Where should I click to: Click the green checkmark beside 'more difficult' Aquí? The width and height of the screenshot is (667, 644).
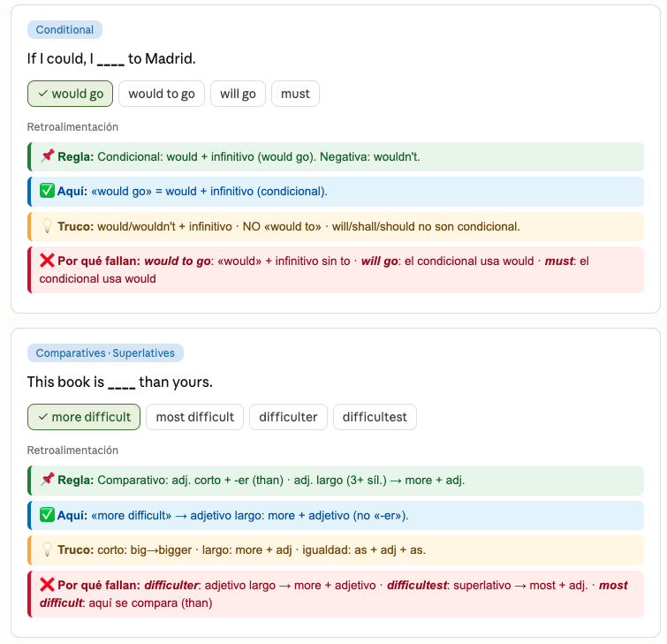coord(47,515)
